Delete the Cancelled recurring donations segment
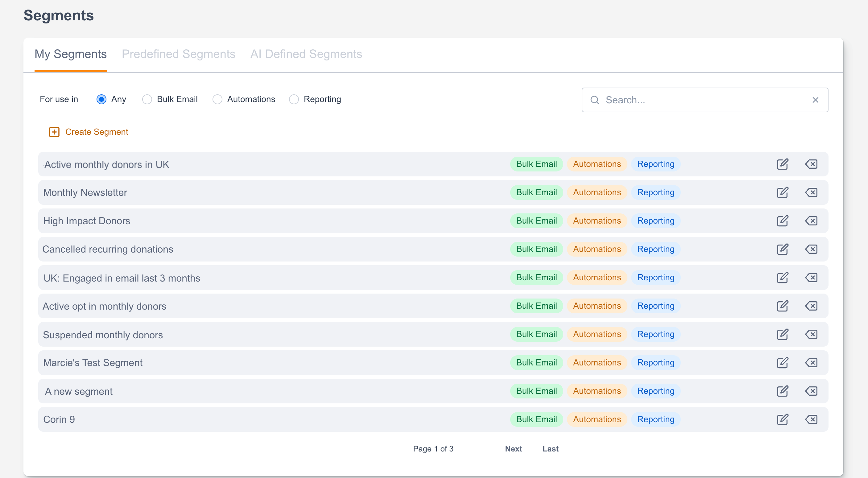The height and width of the screenshot is (478, 868). pos(811,249)
